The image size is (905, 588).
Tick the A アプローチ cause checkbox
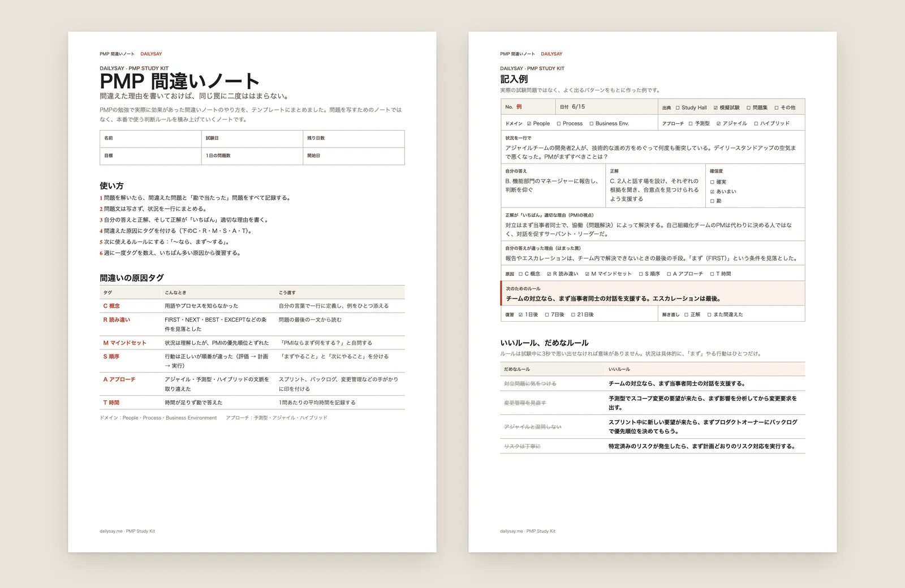(669, 274)
